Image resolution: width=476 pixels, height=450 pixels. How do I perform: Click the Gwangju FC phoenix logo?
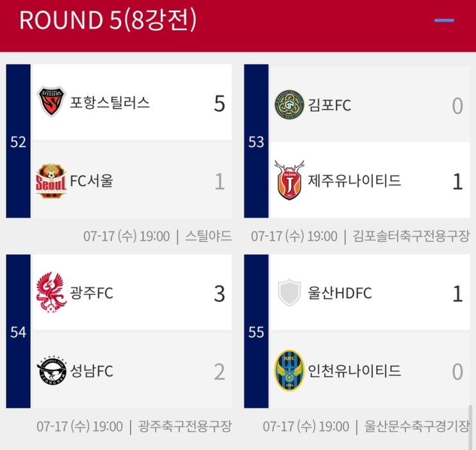[51, 293]
